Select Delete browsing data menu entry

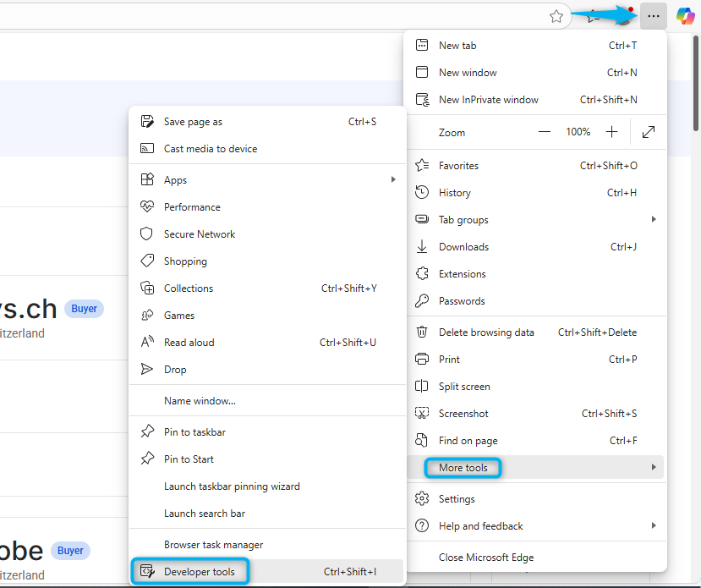[x=535, y=332]
